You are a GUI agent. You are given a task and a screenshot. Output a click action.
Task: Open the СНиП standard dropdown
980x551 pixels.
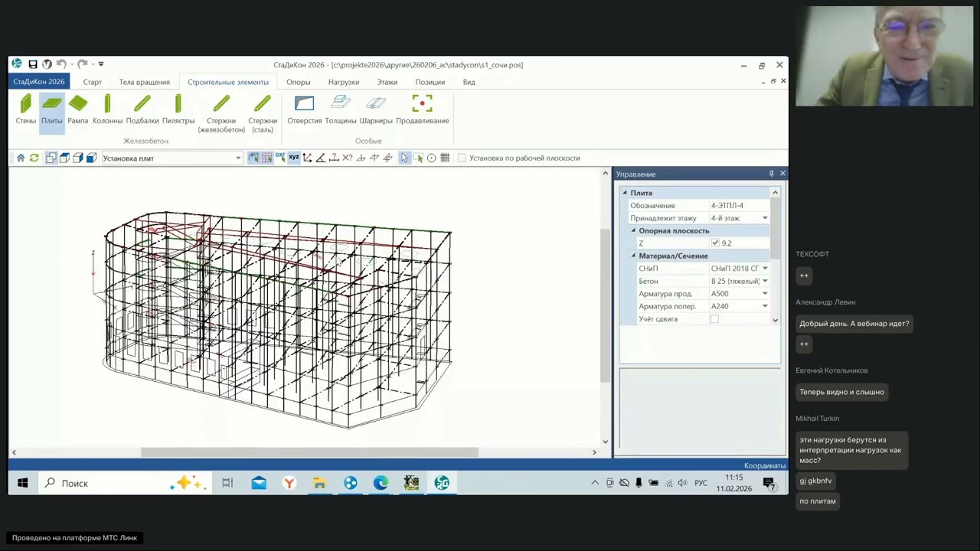[x=765, y=269]
